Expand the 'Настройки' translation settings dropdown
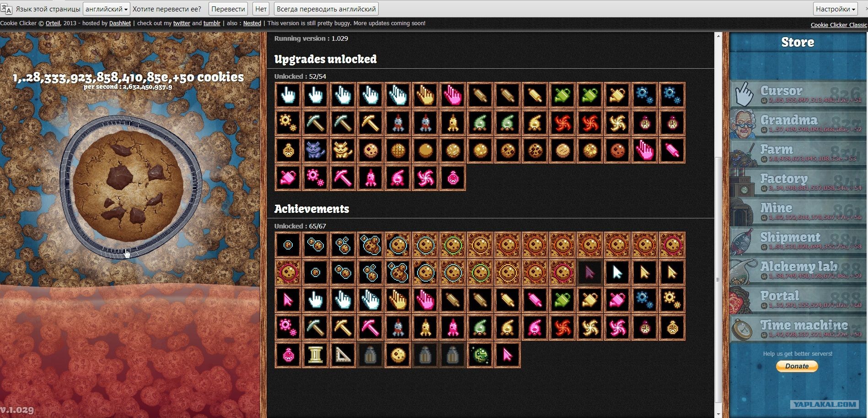Screen dimensions: 868x418 point(836,9)
